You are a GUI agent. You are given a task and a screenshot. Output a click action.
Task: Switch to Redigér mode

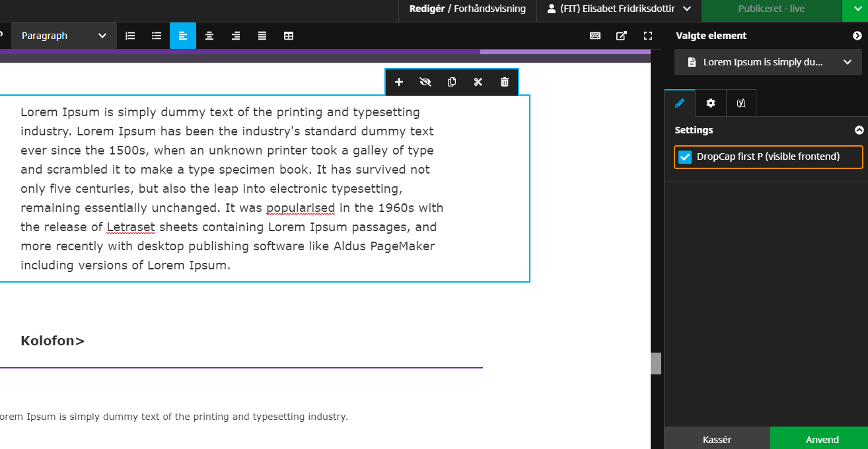[x=427, y=9]
